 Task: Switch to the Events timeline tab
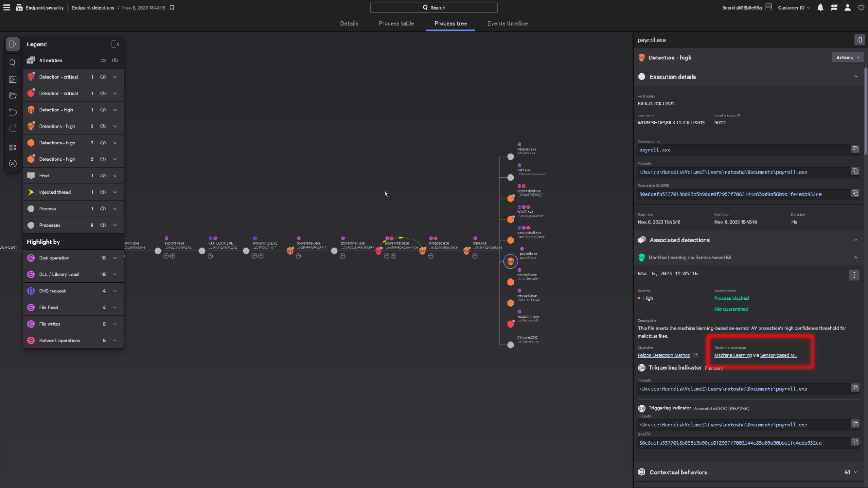click(507, 23)
